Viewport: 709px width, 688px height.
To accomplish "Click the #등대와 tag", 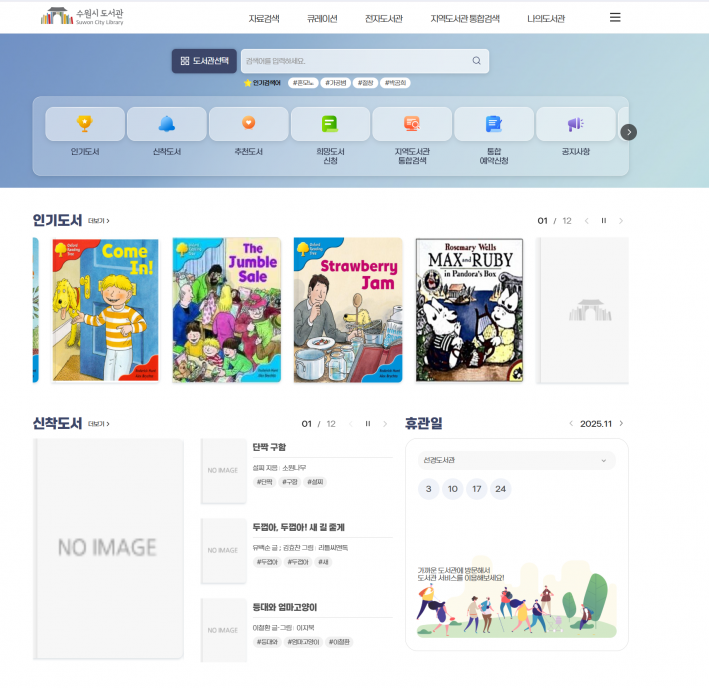I will [267, 642].
